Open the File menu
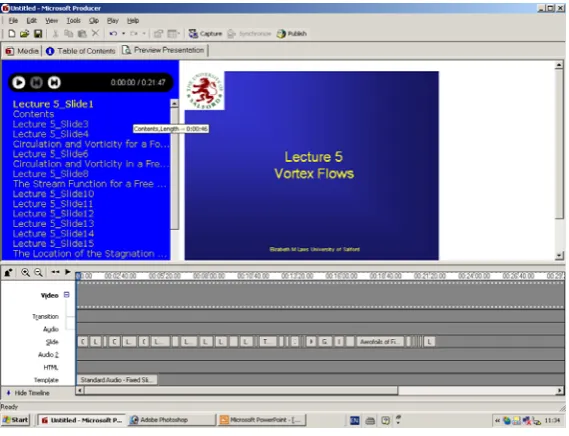The width and height of the screenshot is (569, 436). pos(13,21)
